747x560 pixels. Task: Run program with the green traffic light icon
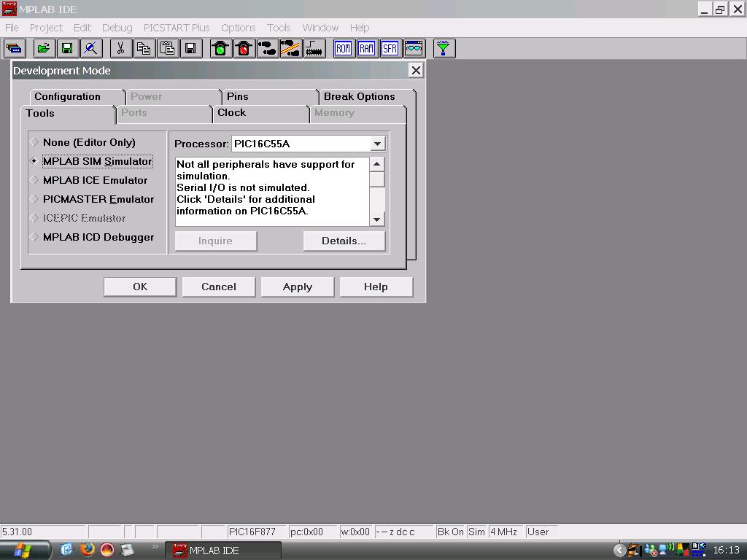click(x=220, y=49)
